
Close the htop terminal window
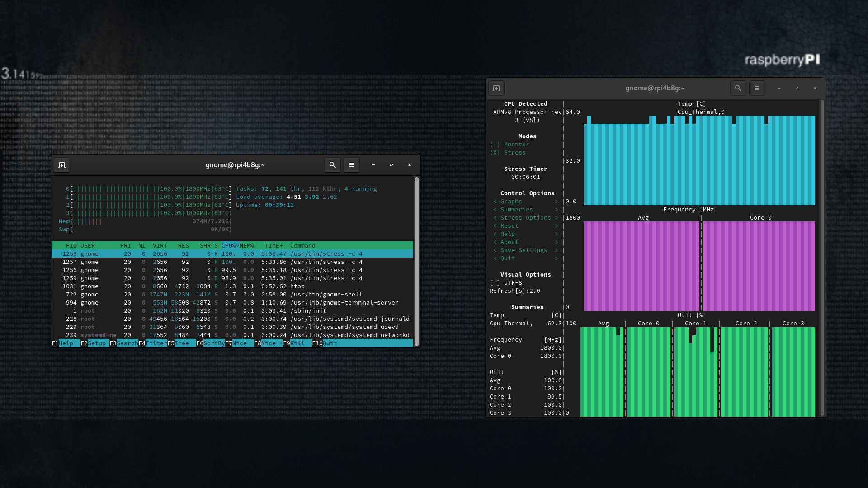click(x=410, y=165)
